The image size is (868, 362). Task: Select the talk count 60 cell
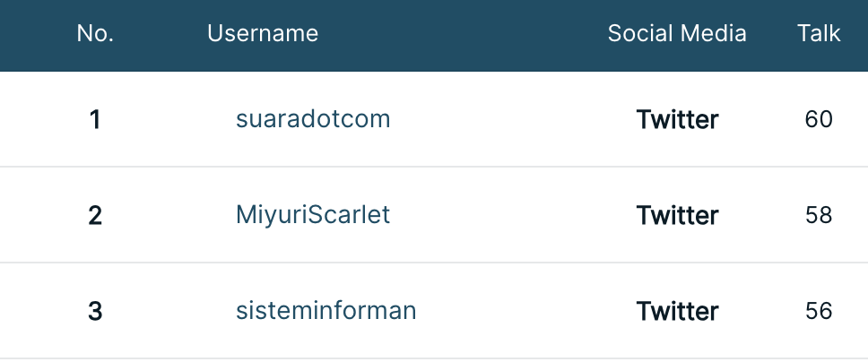819,119
